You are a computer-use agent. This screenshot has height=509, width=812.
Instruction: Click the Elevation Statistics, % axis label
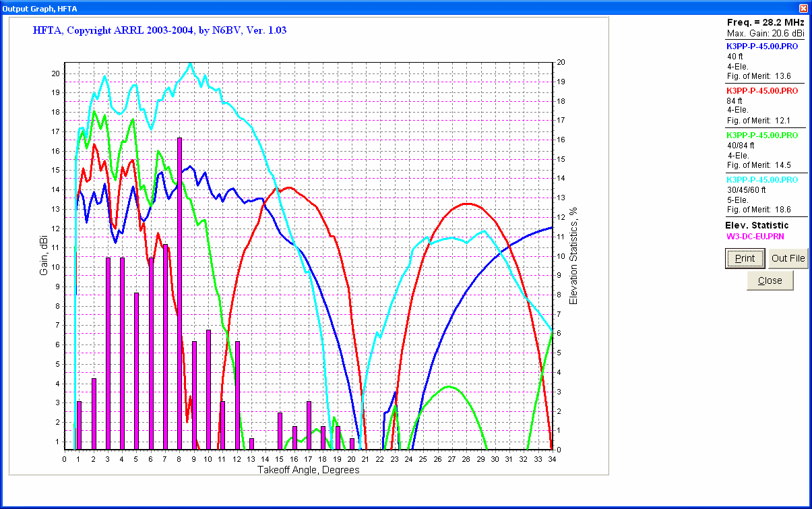coord(573,256)
